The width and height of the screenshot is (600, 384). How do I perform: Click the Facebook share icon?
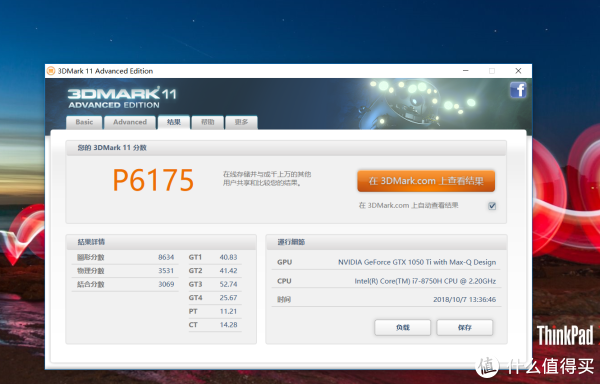[x=518, y=90]
